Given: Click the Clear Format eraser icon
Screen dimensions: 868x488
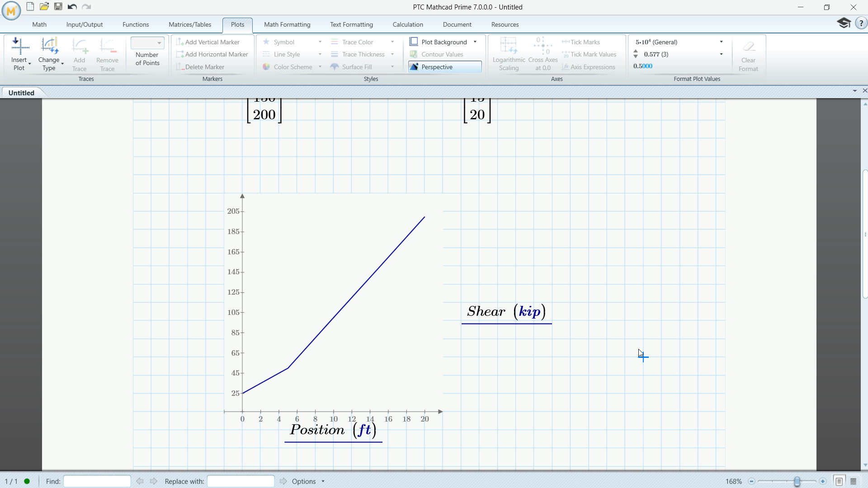Looking at the screenshot, I should 749,47.
